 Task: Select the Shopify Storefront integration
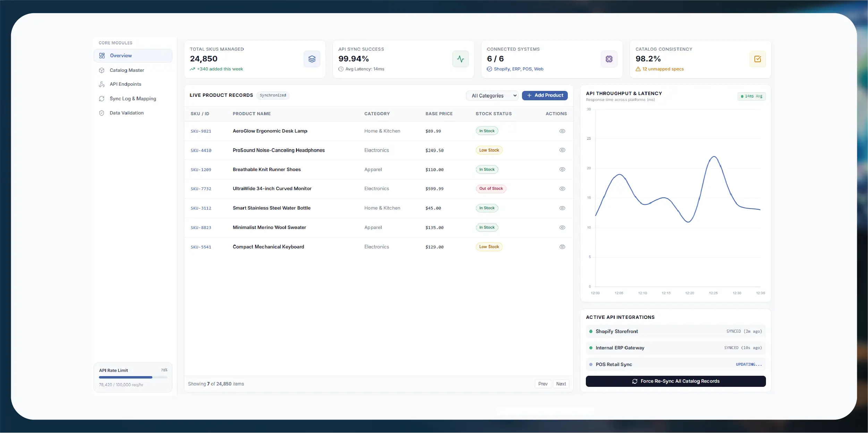(x=676, y=332)
